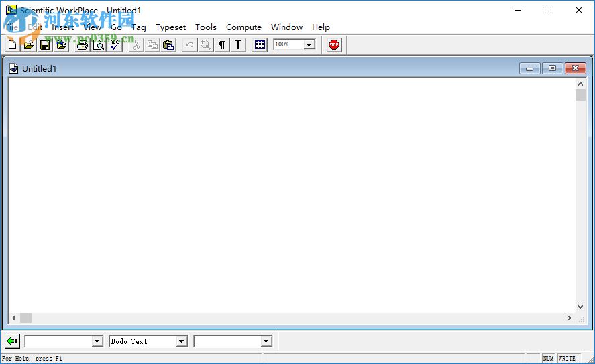
Task: Open the Body Text tag dropdown
Action: [182, 341]
